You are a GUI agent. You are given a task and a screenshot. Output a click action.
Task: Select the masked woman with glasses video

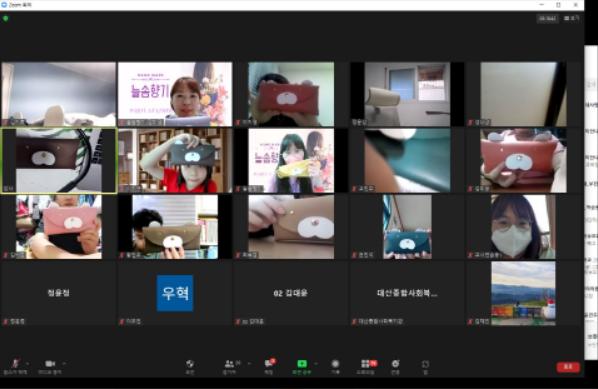pos(523,227)
